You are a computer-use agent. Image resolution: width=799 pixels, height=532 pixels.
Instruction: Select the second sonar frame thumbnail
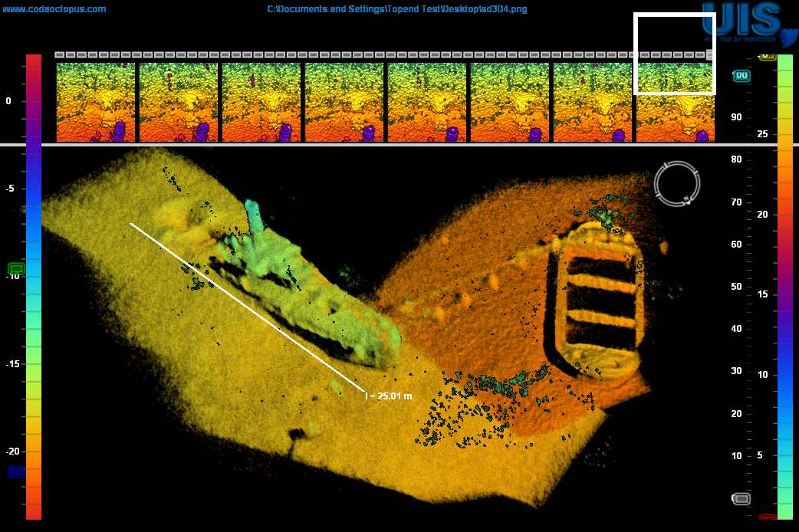point(179,103)
